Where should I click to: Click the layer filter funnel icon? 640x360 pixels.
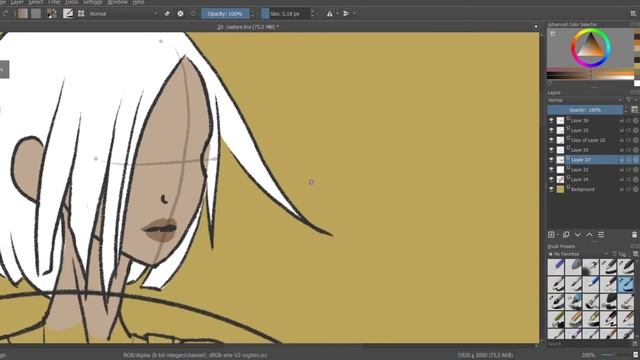click(x=629, y=100)
